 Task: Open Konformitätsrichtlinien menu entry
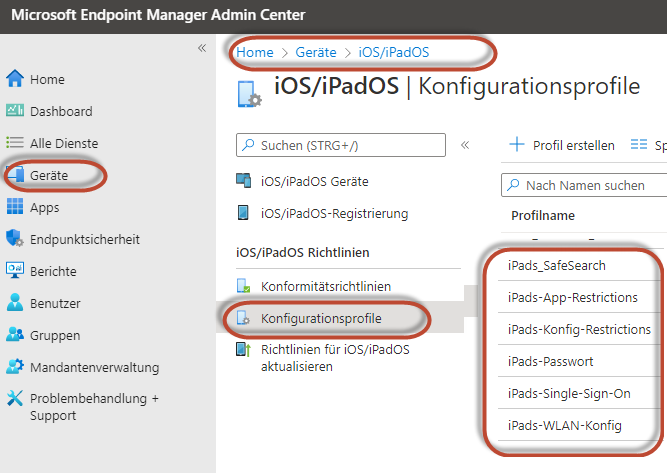[x=326, y=286]
